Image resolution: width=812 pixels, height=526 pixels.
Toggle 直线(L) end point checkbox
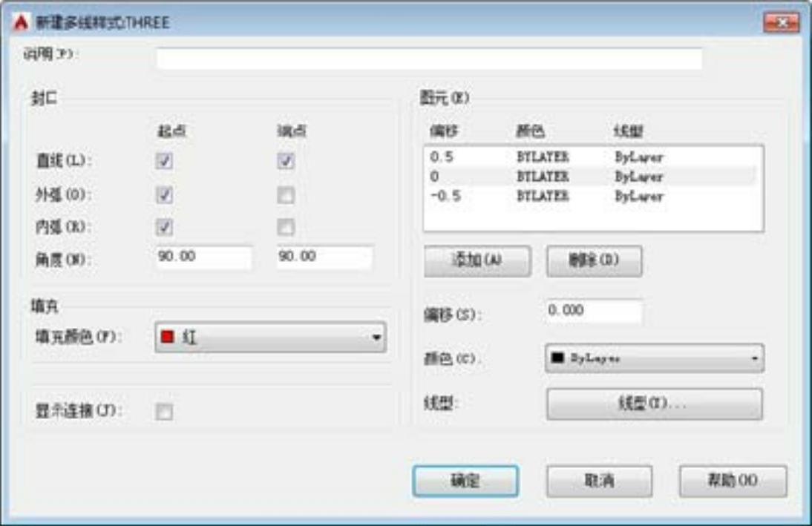(285, 161)
